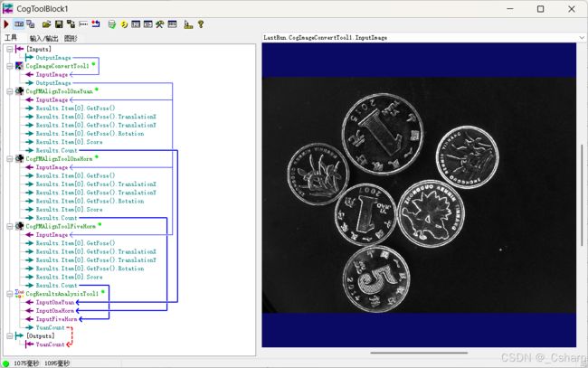Open a file with the folder icon
This screenshot has height=368, width=588.
click(46, 24)
